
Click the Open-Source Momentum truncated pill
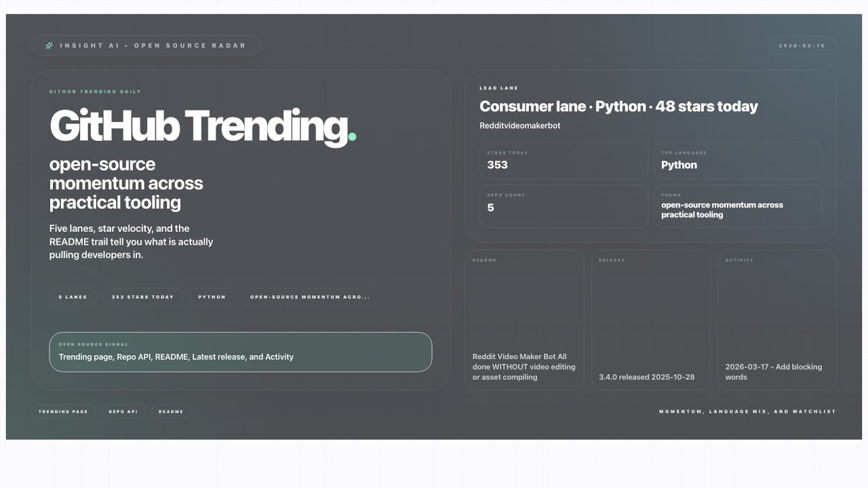310,297
